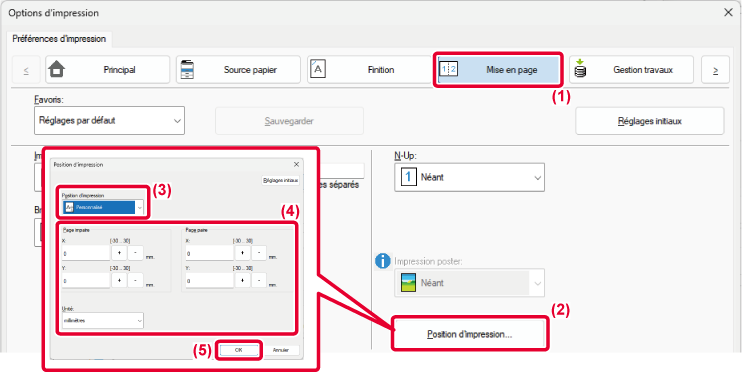Increase Page paire Y with plus button
The width and height of the screenshot is (742, 372).
click(x=242, y=281)
